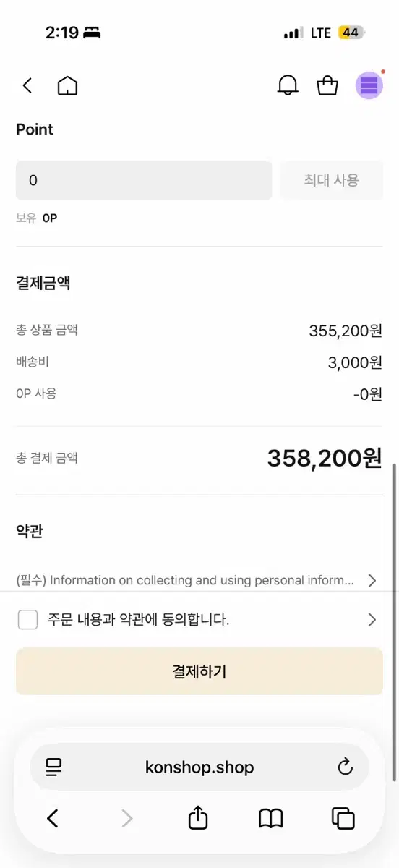Open the (필수) personal information terms link
The image size is (399, 868).
pos(186,580)
